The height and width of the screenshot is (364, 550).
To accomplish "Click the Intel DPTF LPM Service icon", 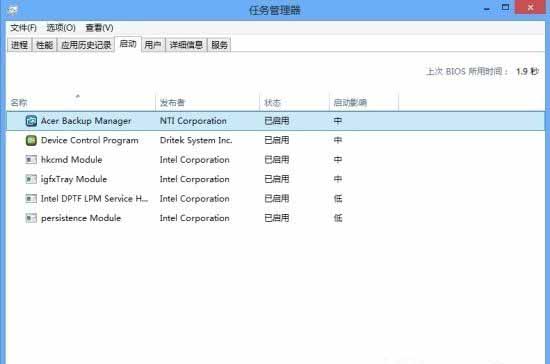I will pos(31,199).
